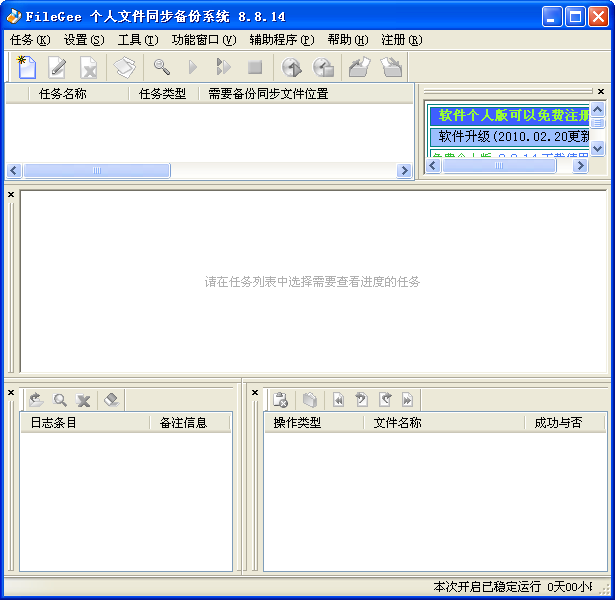
Task: Open the 任务(K) menu
Action: (x=30, y=40)
